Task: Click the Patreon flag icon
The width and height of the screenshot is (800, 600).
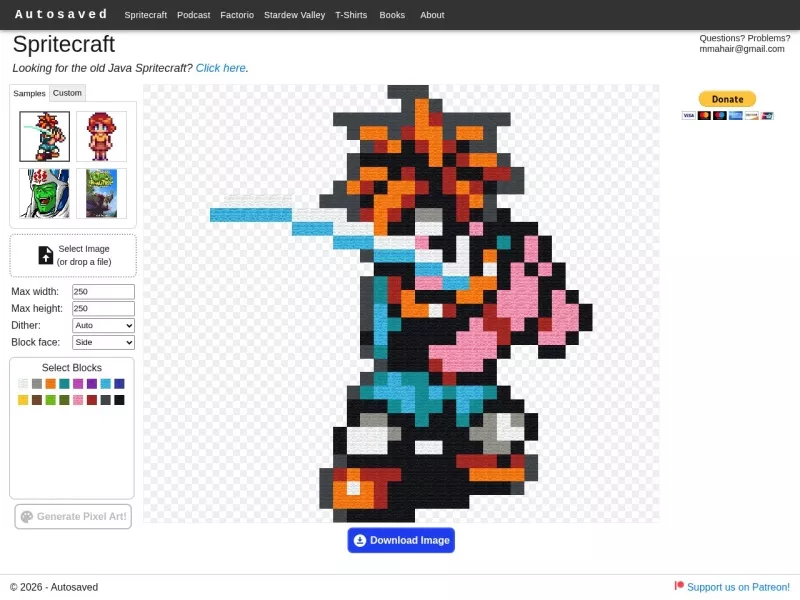Action: point(679,586)
